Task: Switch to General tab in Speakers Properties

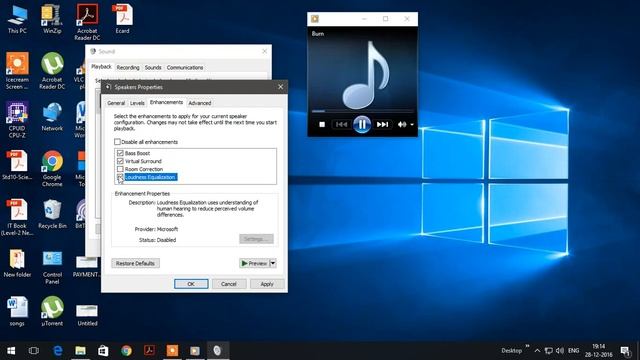Action: pyautogui.click(x=116, y=103)
